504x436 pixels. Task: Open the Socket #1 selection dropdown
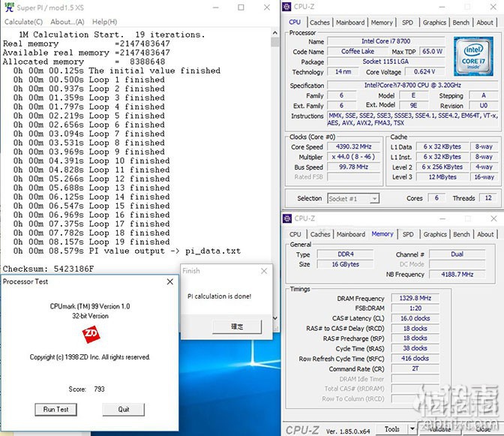pos(353,199)
